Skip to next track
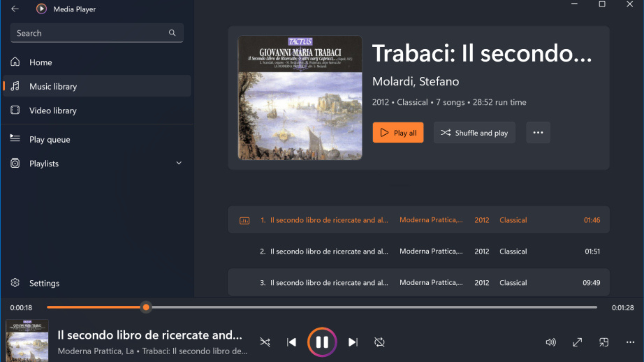 tap(353, 342)
